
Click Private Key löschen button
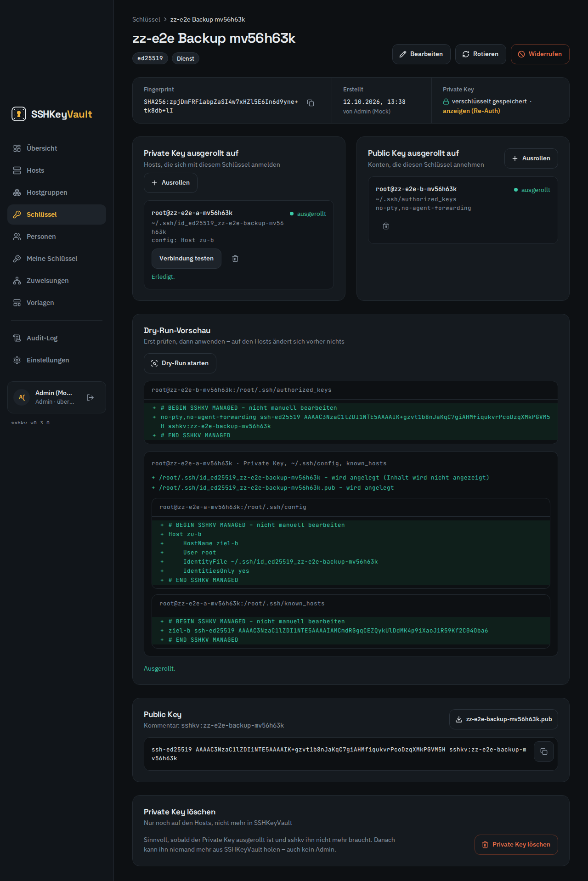pyautogui.click(x=516, y=845)
